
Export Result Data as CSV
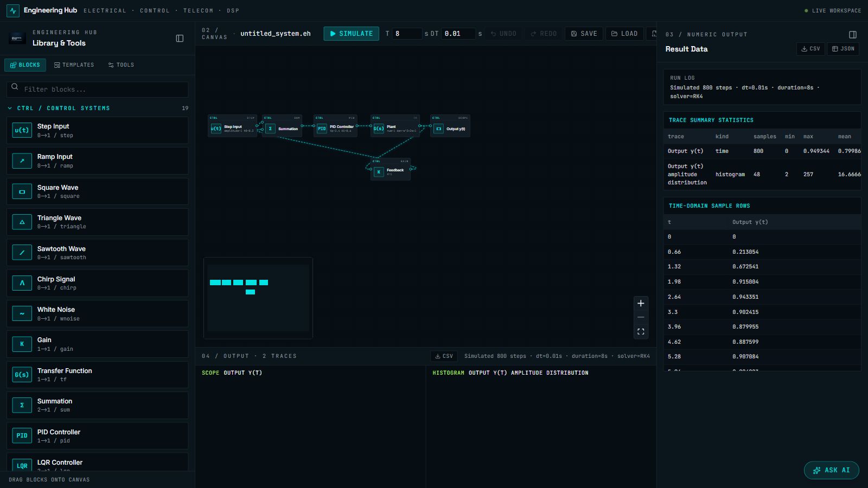pyautogui.click(x=810, y=49)
